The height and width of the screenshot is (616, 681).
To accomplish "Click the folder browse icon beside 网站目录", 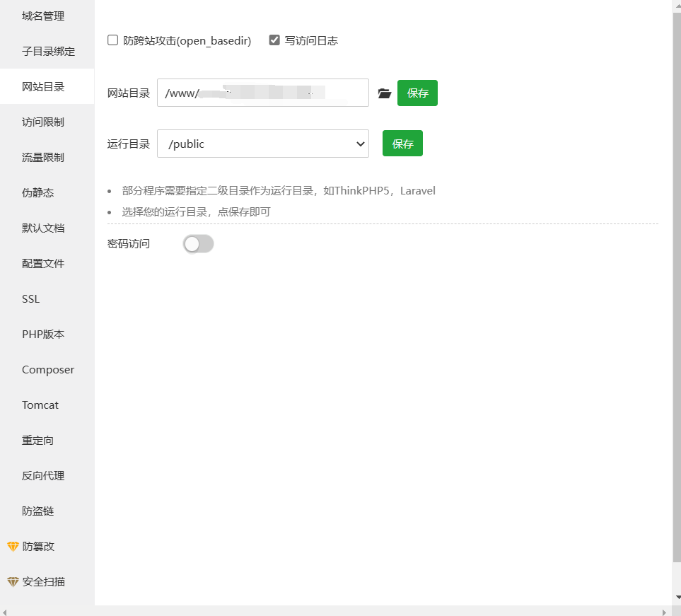I will click(x=384, y=93).
